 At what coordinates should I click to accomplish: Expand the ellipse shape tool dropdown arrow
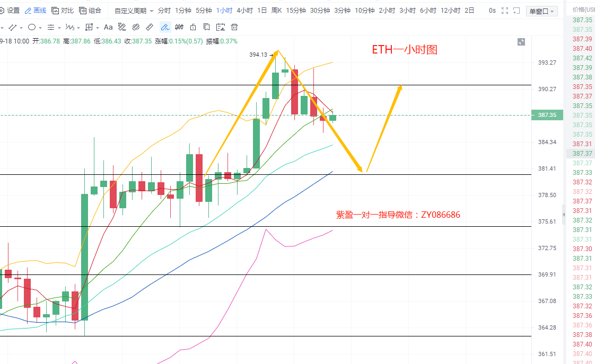pos(39,28)
